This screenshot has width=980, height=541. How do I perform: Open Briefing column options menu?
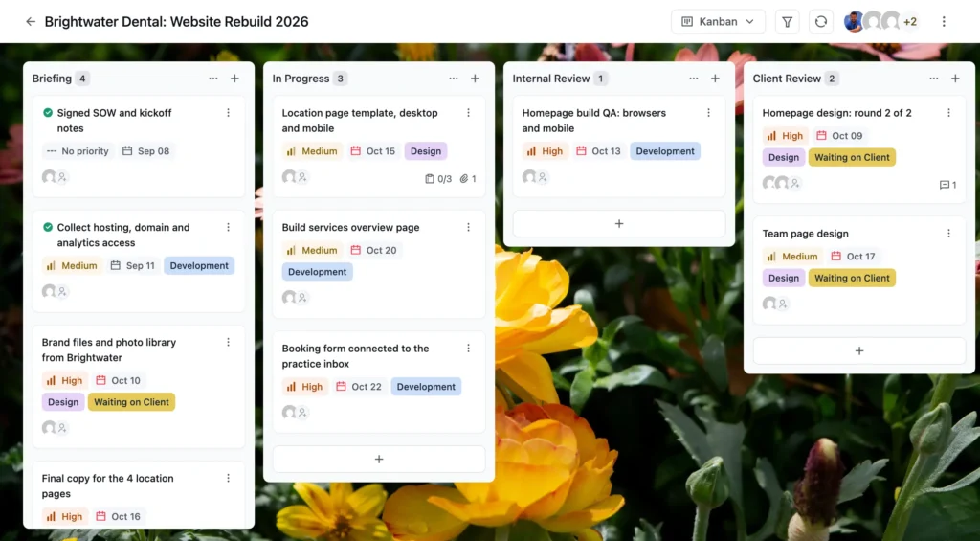click(x=213, y=79)
